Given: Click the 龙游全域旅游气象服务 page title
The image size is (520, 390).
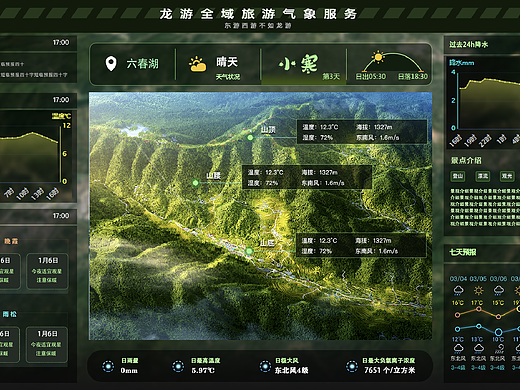Looking at the screenshot, I should (258, 14).
